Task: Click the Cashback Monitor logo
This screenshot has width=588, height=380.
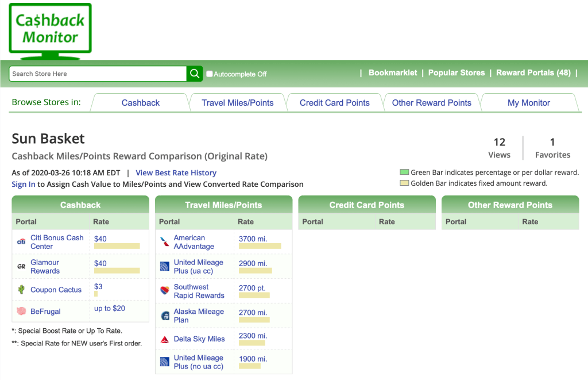Action: pos(50,30)
